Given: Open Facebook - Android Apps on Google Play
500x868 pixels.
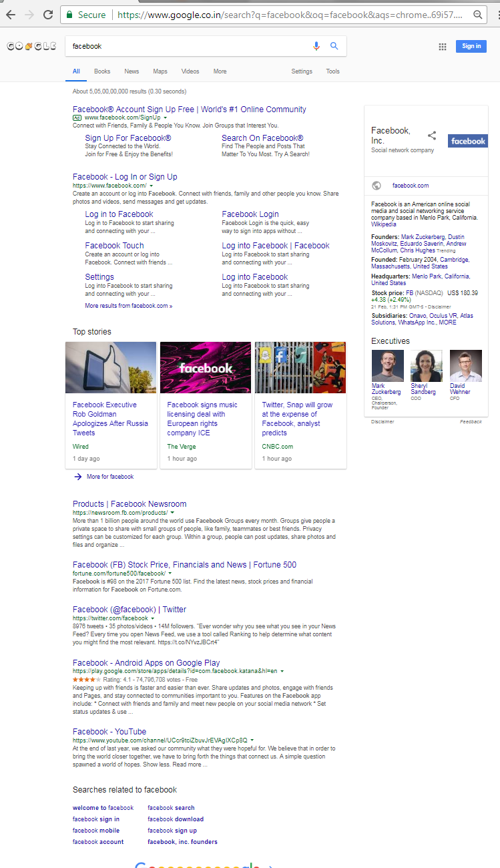Looking at the screenshot, I should [x=146, y=663].
